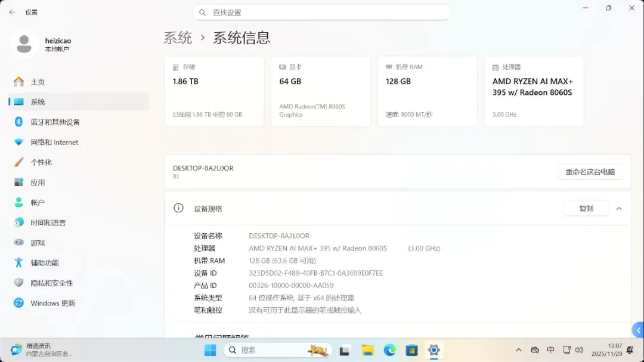Open Microsoft Store from the taskbar
The height and width of the screenshot is (362, 644).
(x=411, y=350)
